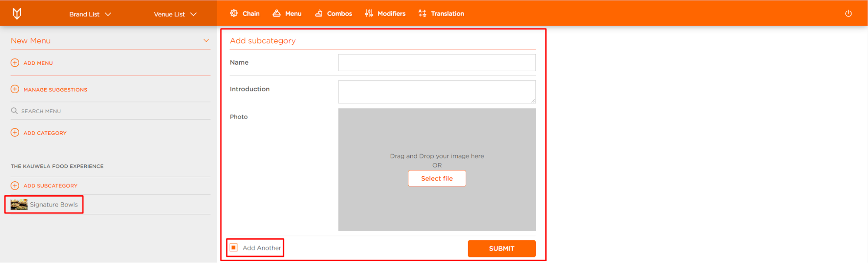Click the Add Menu link
The height and width of the screenshot is (263, 868).
(38, 63)
